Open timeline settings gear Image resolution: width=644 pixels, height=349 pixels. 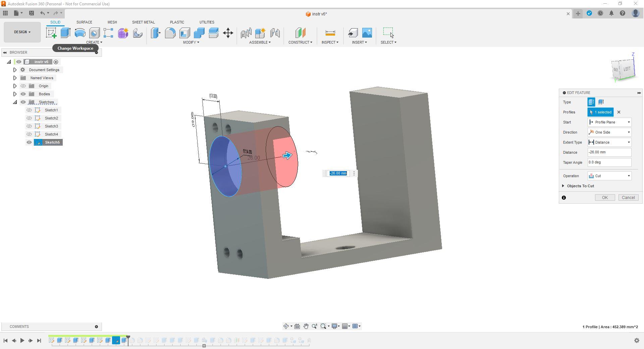pos(637,341)
